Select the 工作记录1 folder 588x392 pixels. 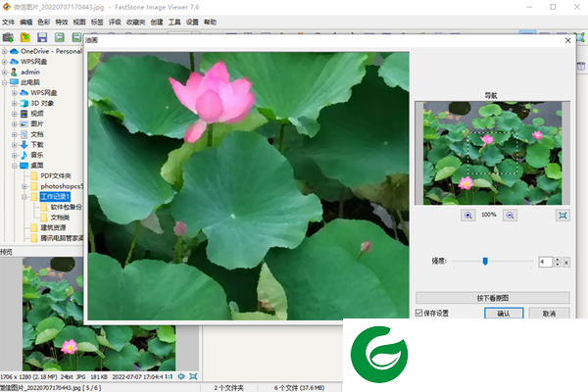click(x=55, y=197)
